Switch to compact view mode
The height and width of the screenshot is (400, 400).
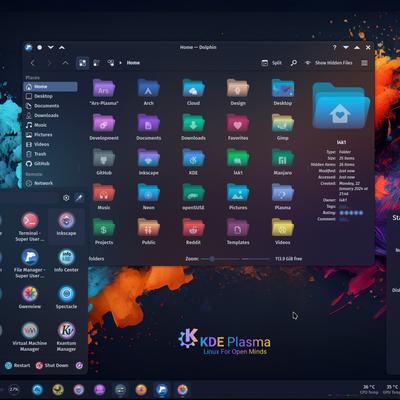coord(96,63)
